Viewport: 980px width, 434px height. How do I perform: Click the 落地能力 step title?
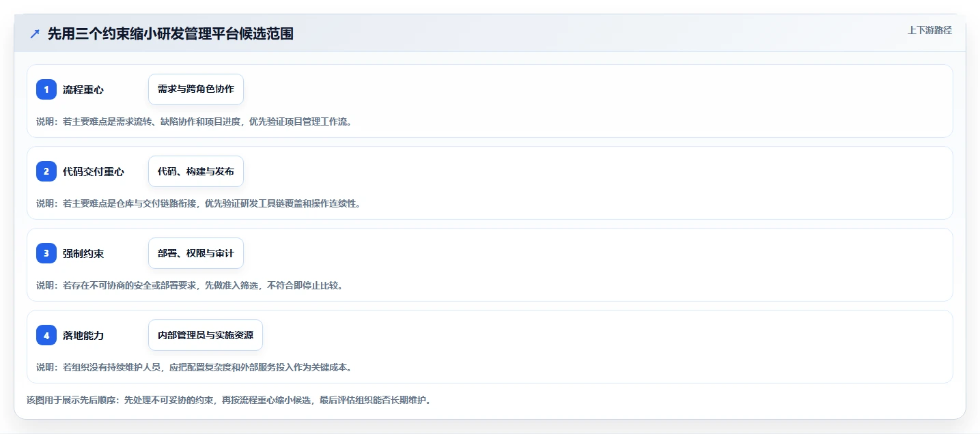[x=83, y=336]
